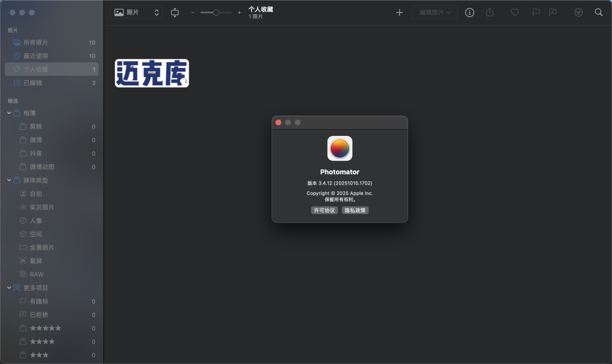Viewport: 612px width, 364px height.
Task: Click the 许可协议 button in About dialog
Action: 324,210
